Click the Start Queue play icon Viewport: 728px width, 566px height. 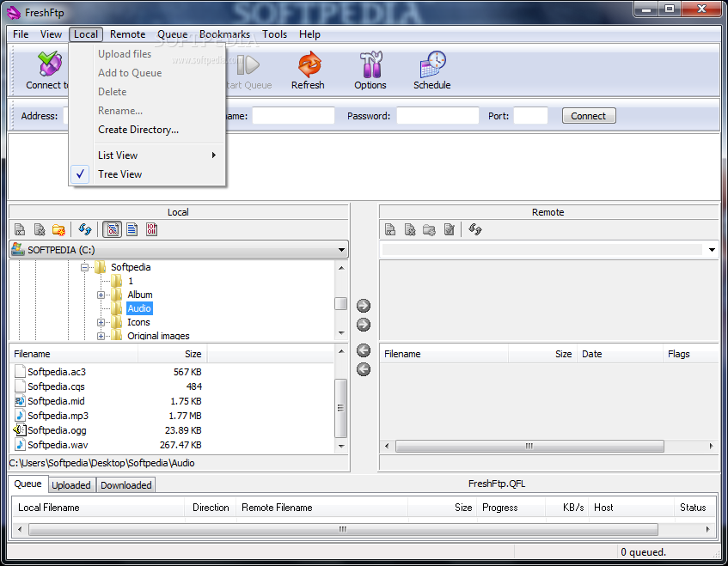click(x=248, y=65)
